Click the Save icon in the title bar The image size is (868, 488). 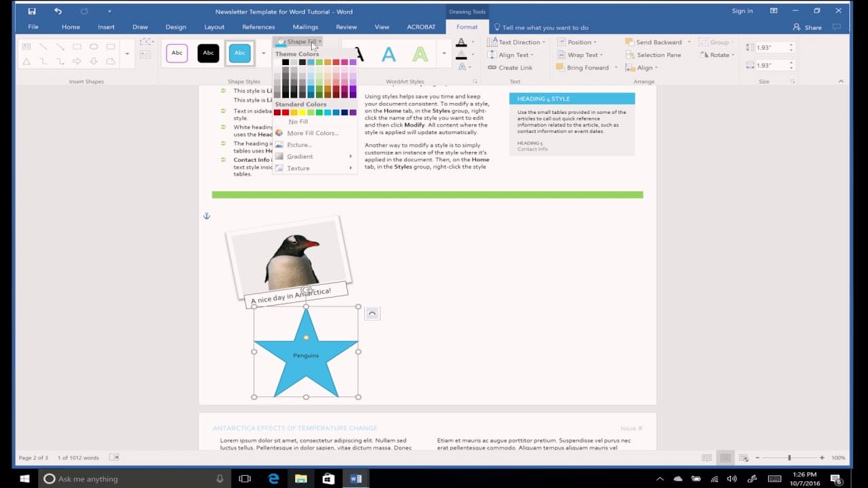32,11
